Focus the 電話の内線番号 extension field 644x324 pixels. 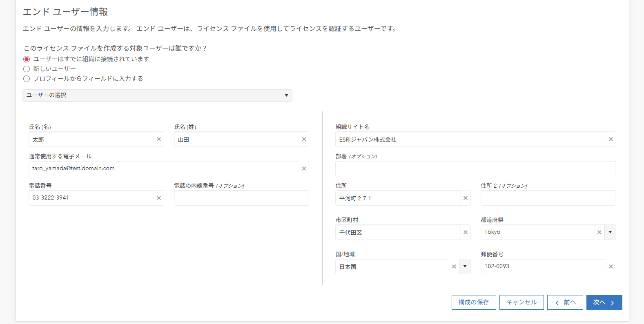(x=241, y=198)
